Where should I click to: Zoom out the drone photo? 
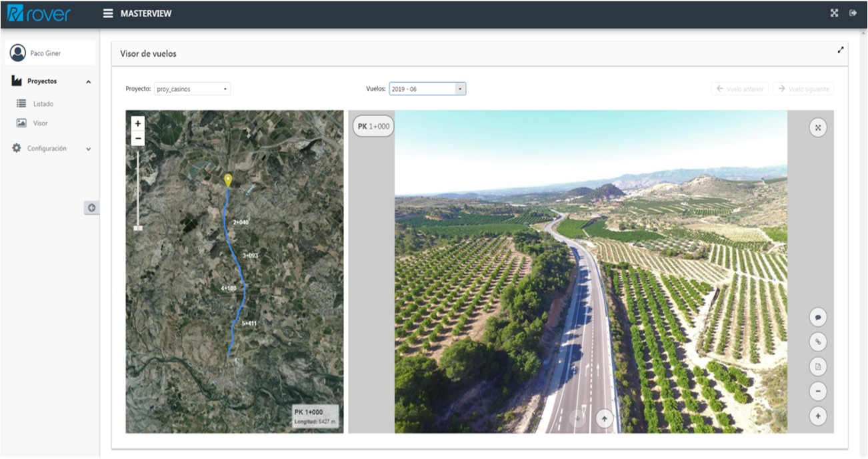point(818,391)
